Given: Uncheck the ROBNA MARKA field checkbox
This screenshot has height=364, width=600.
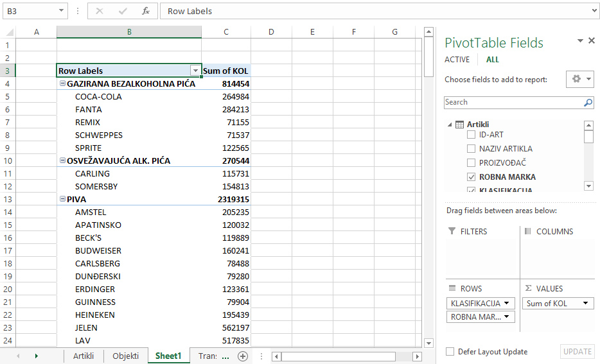Looking at the screenshot, I should [x=472, y=177].
